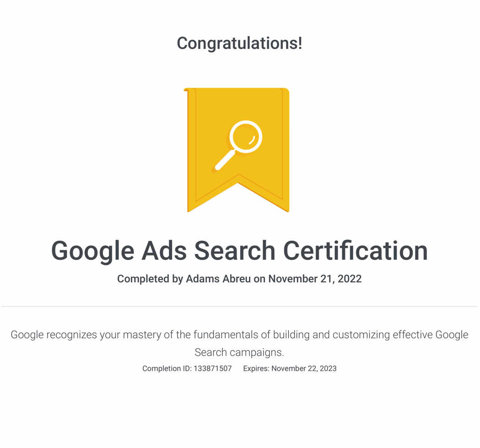Click the "Completed by" text
The image size is (480, 448).
click(x=150, y=279)
